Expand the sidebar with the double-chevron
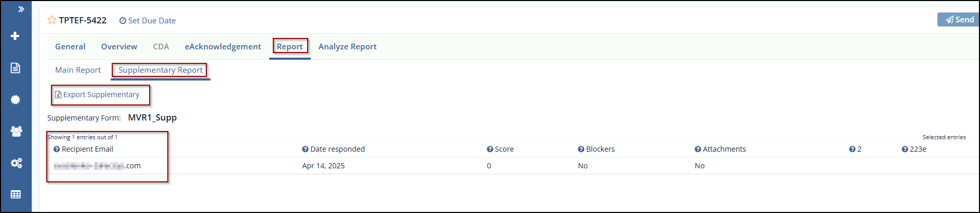 pos(21,9)
